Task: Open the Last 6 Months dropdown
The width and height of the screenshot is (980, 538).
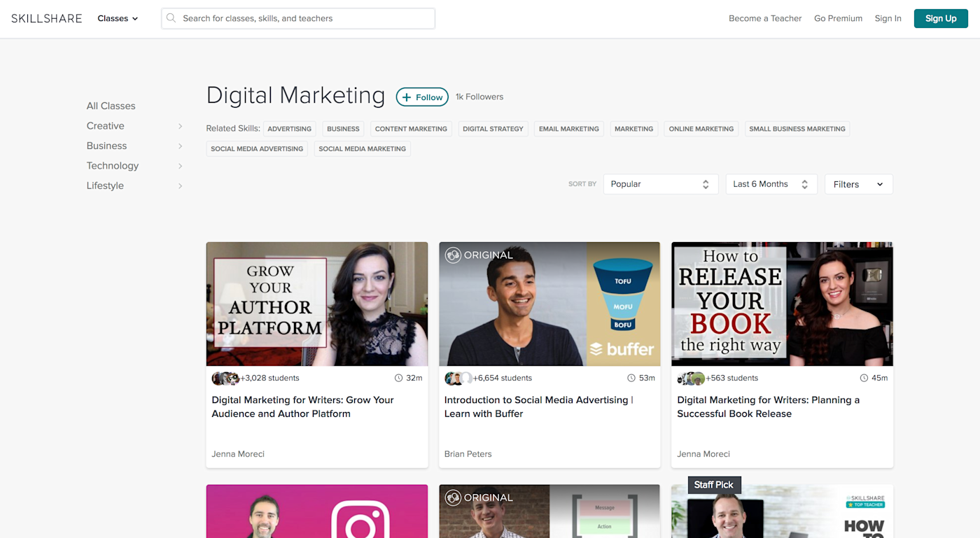Action: tap(771, 184)
